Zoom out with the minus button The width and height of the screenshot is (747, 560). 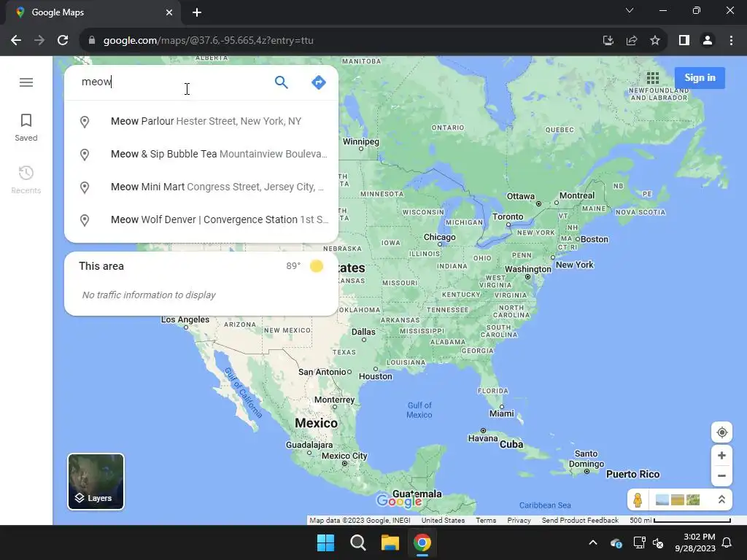721,475
